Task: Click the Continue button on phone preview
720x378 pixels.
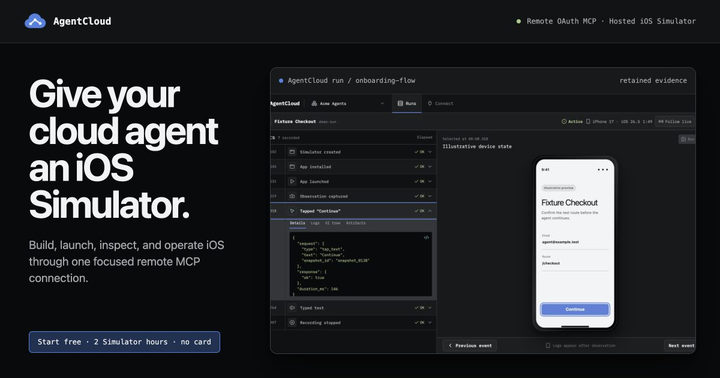Action: [x=575, y=309]
